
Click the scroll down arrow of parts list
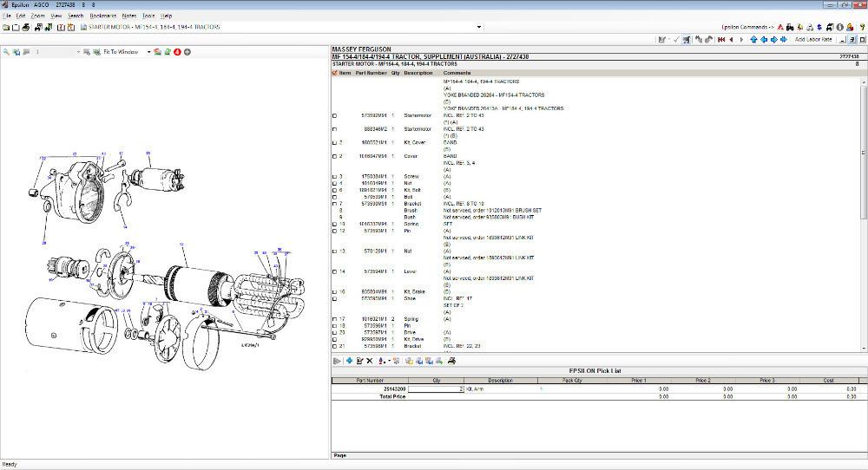(864, 349)
